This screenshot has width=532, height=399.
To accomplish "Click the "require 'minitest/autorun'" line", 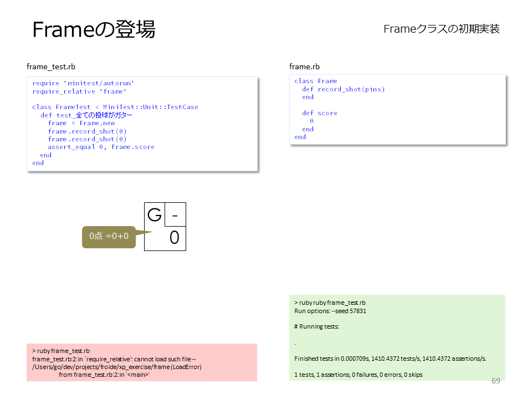I will (x=83, y=83).
